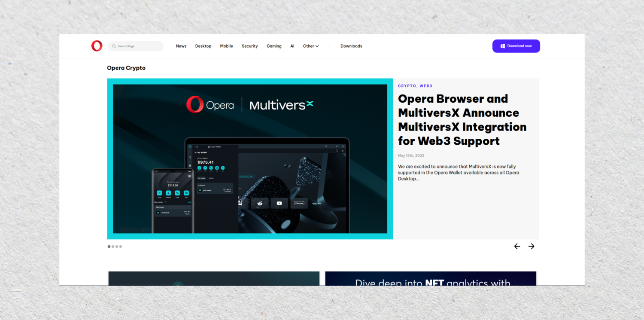Screen dimensions: 644x320
Task: Go to previous slide with left arrow
Action: pos(517,246)
